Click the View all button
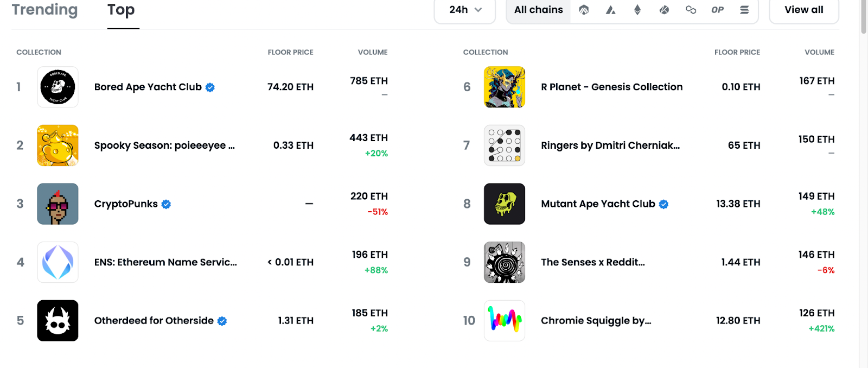868x368 pixels. click(x=804, y=10)
